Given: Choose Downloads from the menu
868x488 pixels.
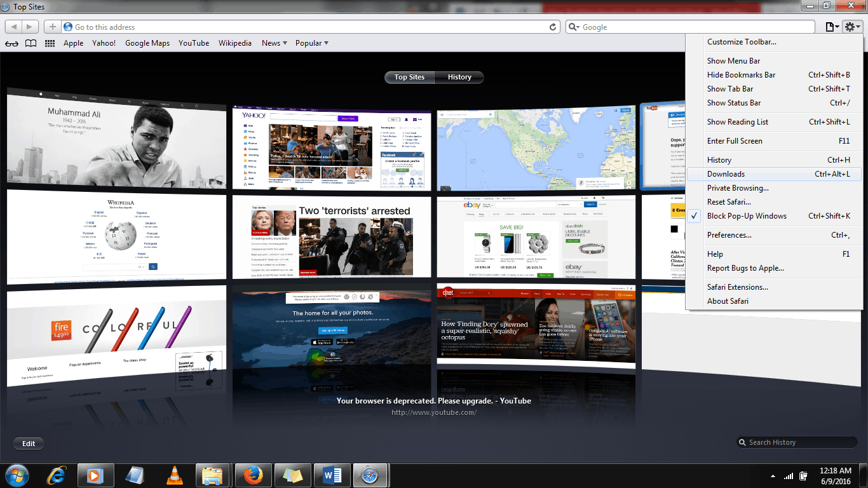Looking at the screenshot, I should point(726,174).
